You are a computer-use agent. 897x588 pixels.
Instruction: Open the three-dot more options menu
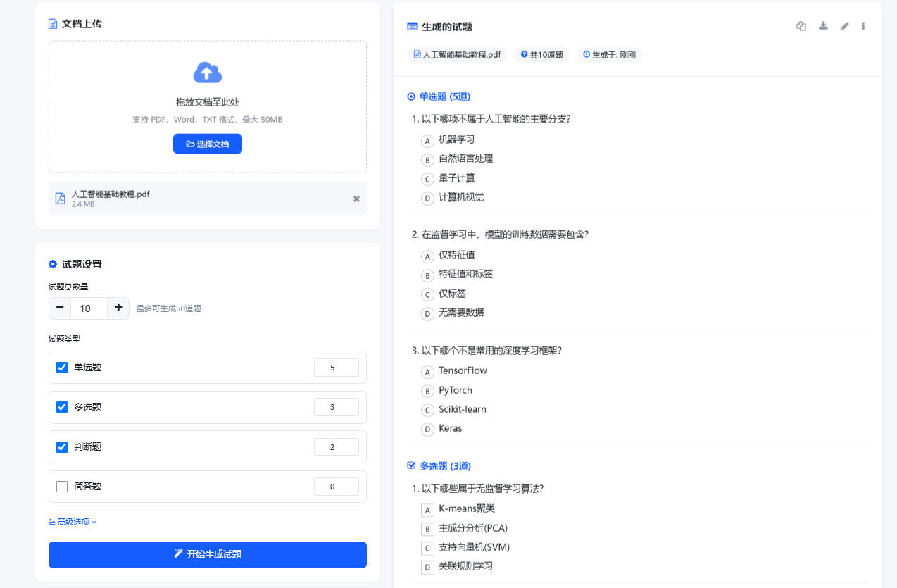pyautogui.click(x=864, y=26)
